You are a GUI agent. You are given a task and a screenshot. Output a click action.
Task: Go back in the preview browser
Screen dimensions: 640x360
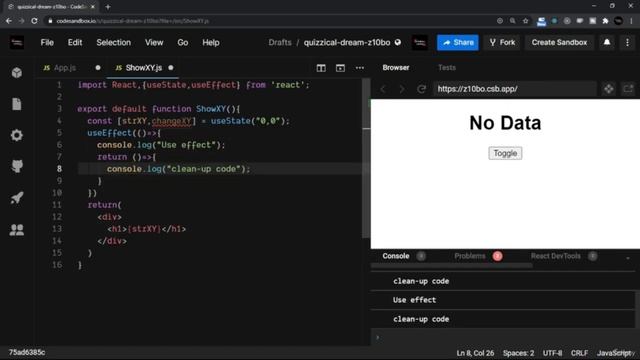(383, 89)
